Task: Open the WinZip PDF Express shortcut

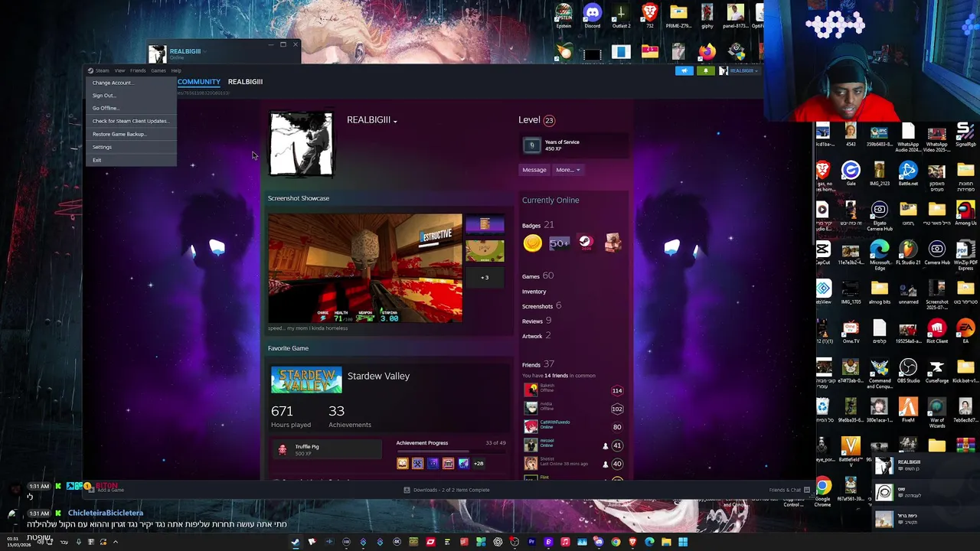Action: pos(965,256)
